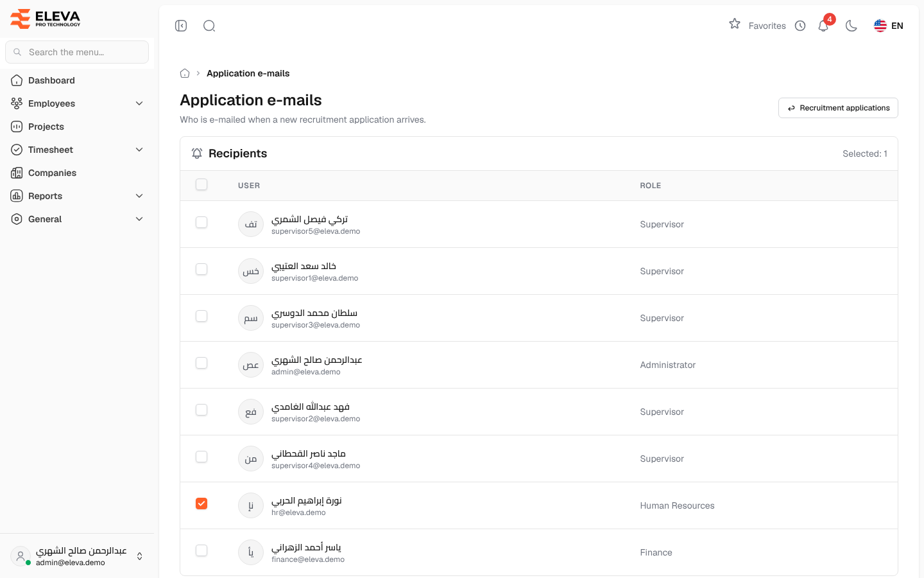Check the supervisor5@eleva.demo recipient box

tap(201, 222)
